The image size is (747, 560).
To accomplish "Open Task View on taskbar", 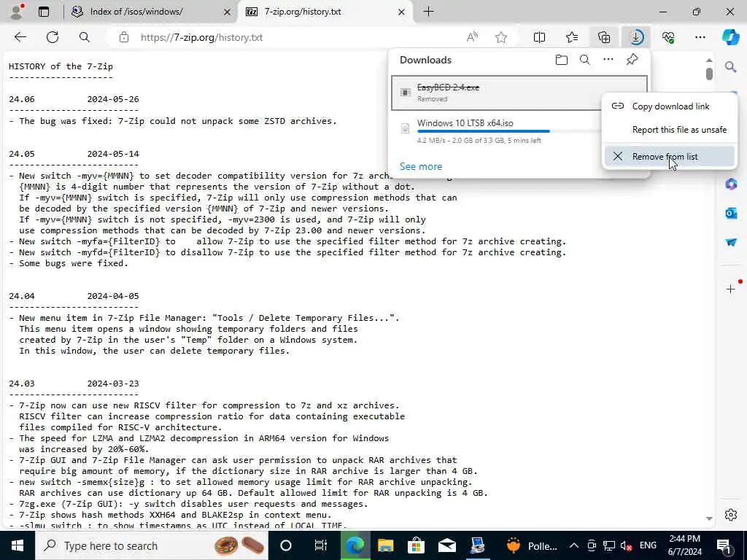I will point(321,545).
